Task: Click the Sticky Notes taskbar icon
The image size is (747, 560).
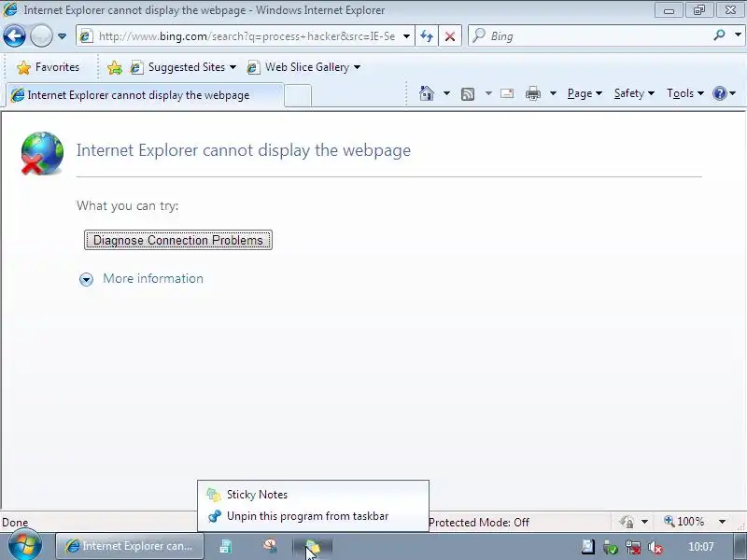Action: 313,547
